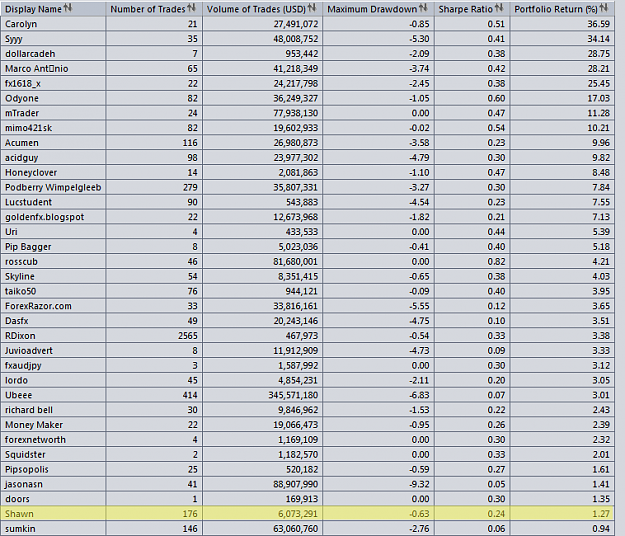The image size is (625, 536).
Task: Click the Marco Antonio name cell
Action: coord(54,69)
